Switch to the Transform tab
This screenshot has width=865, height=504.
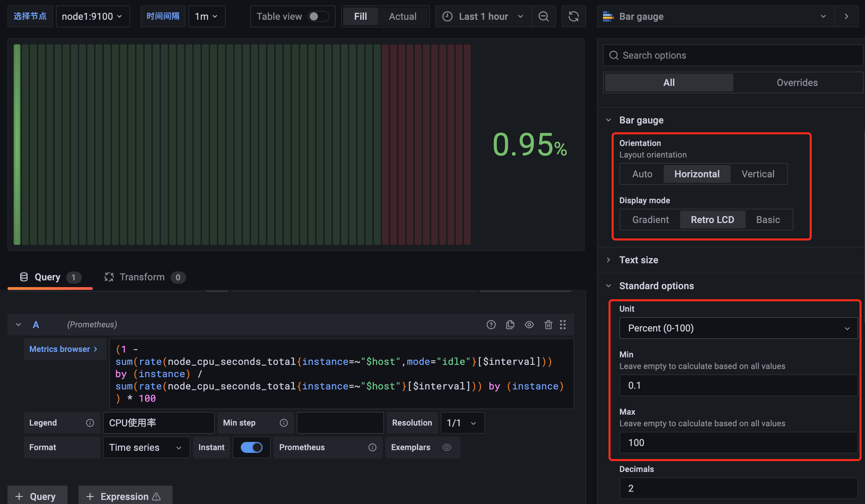[x=142, y=277]
